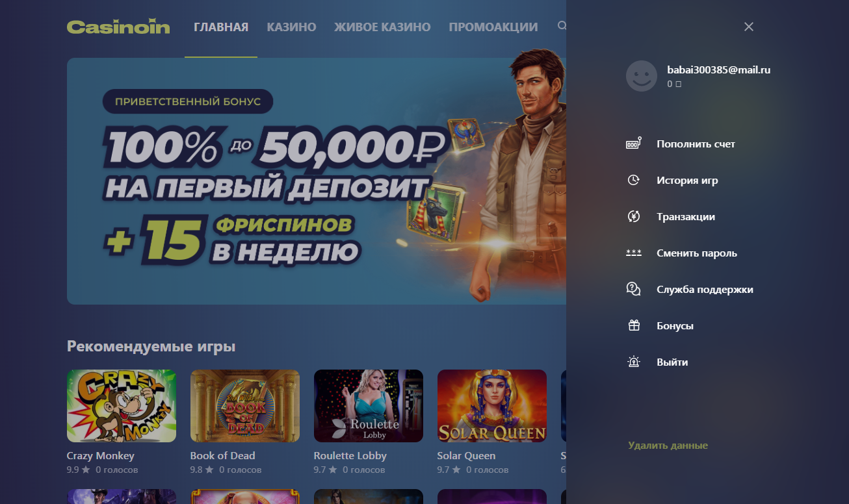Click the welcome bonus 100% deposit banner
The height and width of the screenshot is (504, 849).
point(317,181)
